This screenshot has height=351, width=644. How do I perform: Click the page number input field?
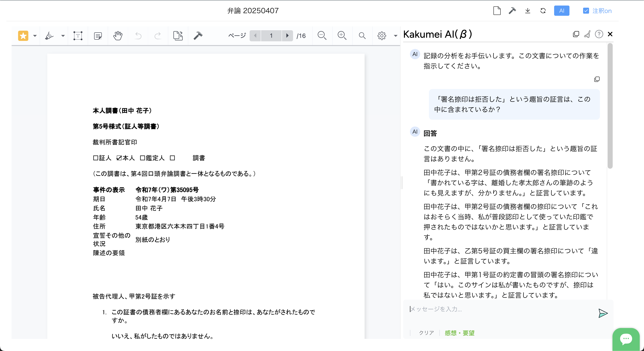tap(271, 36)
